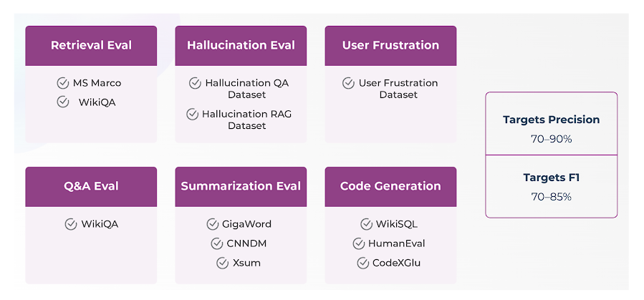Toggle the HumanEval checkmark
Screen dimensions: 644x300
pyautogui.click(x=359, y=243)
